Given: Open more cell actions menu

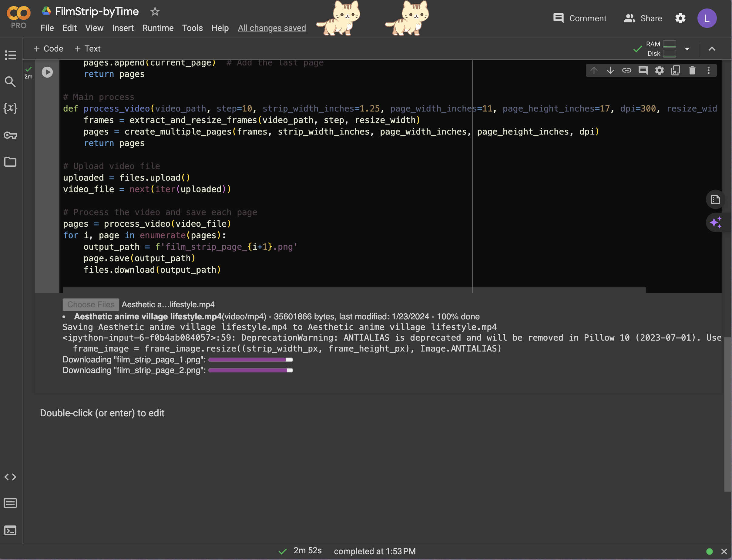Looking at the screenshot, I should pos(708,70).
